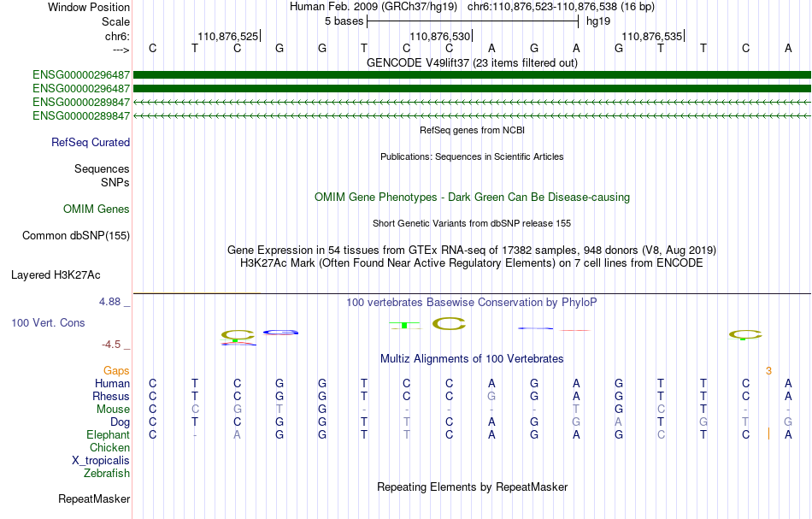Open Multiz Alignments of 100 Vertebrates title
Viewport: 812px width, 519px height.
point(472,359)
